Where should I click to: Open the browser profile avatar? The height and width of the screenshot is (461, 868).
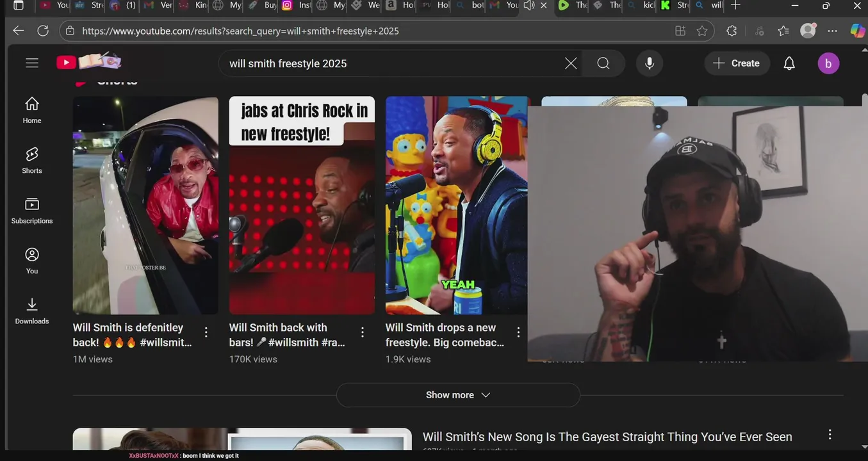pyautogui.click(x=808, y=30)
